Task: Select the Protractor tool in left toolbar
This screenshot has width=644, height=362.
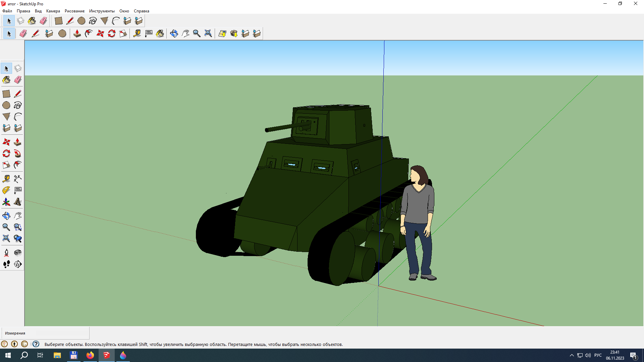Action: pos(6,190)
